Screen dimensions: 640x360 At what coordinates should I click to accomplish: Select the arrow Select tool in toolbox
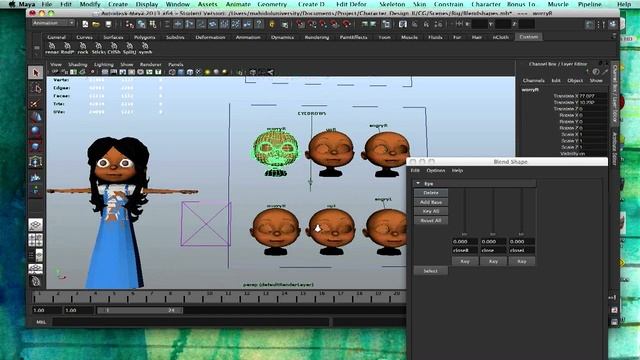click(x=36, y=73)
